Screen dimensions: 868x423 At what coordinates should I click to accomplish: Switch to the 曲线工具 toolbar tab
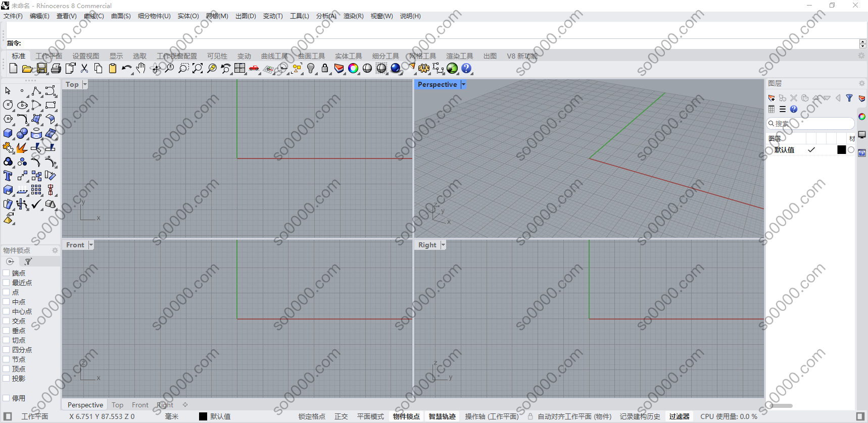(274, 56)
